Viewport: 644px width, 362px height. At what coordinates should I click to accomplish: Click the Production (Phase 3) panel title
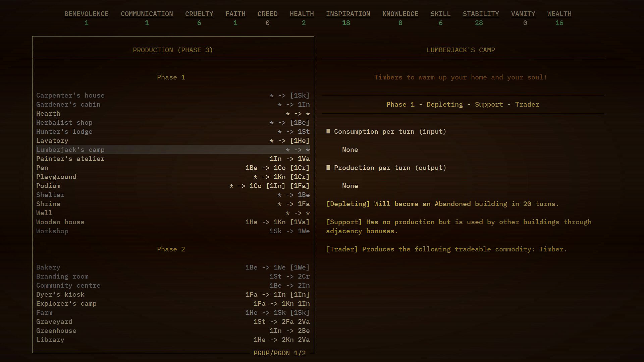[173, 50]
